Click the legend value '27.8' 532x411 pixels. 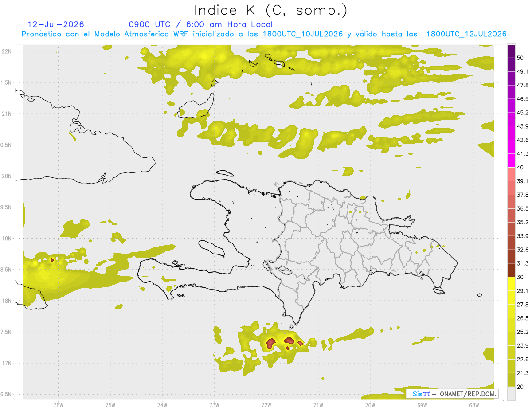click(x=523, y=304)
